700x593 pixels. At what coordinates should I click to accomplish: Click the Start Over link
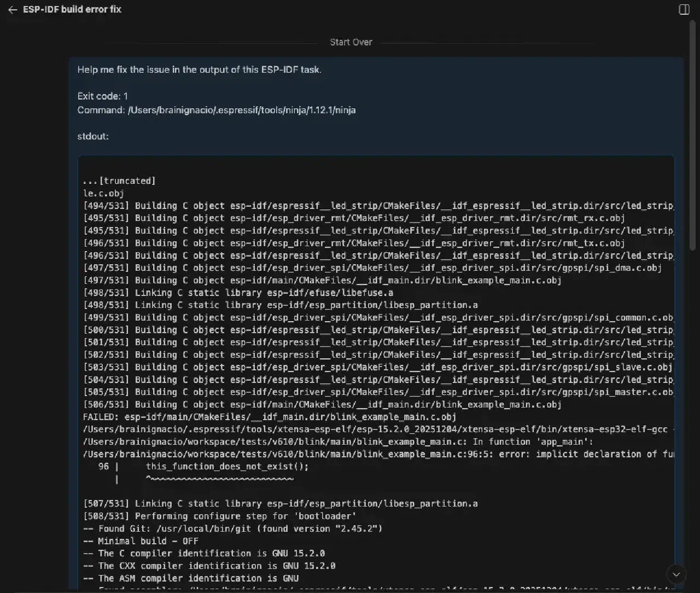(351, 42)
